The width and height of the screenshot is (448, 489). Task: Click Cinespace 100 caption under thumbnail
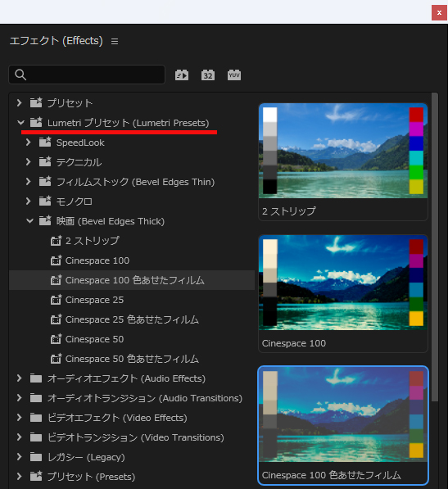(x=294, y=343)
